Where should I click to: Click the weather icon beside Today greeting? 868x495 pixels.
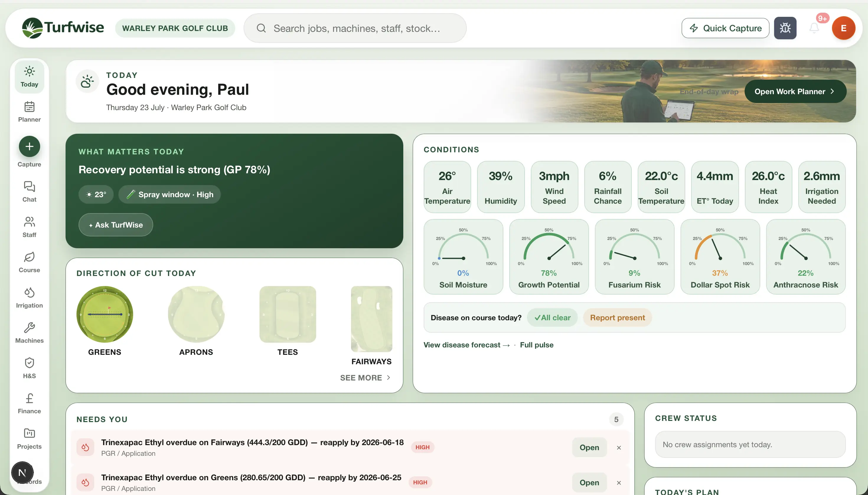[87, 81]
